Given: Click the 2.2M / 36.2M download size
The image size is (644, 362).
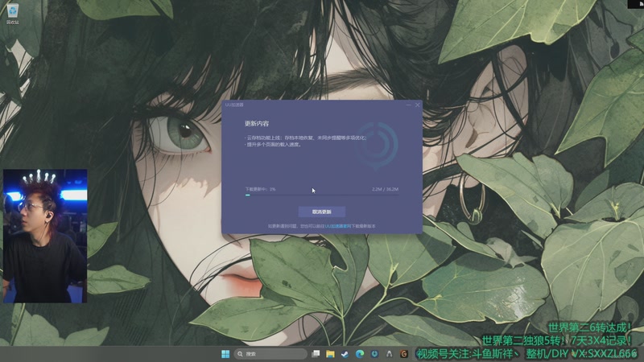Looking at the screenshot, I should point(385,189).
